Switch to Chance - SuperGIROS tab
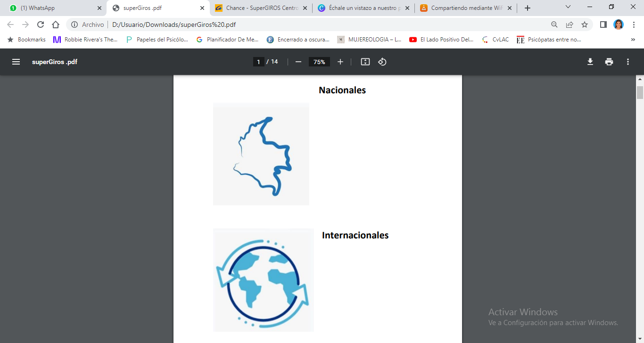This screenshot has height=343, width=644. click(261, 8)
